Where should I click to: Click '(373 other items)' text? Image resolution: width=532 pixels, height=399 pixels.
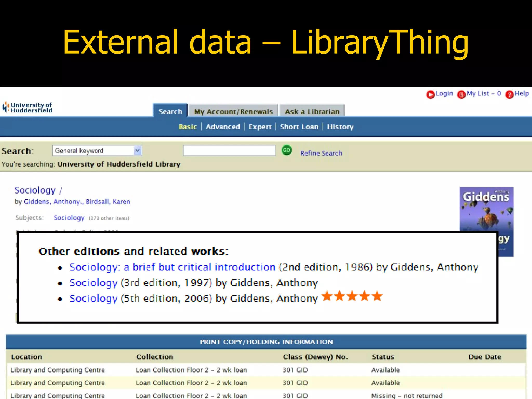click(x=109, y=218)
